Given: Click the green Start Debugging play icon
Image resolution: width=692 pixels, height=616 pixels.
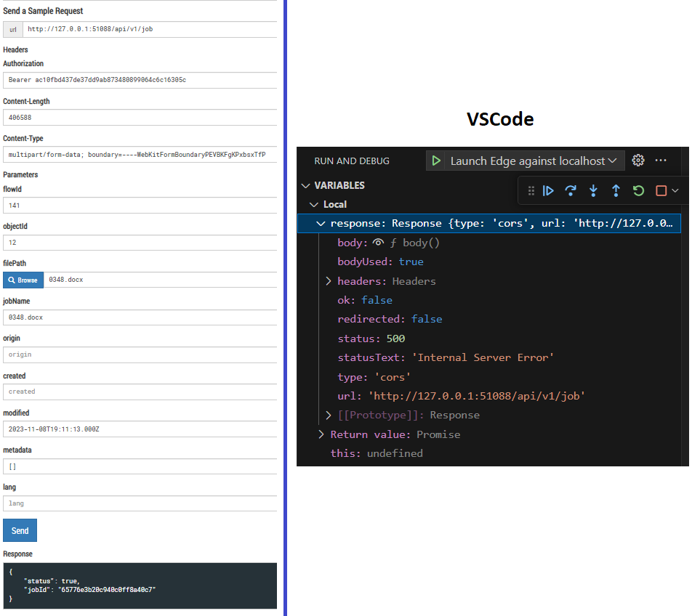Looking at the screenshot, I should tap(436, 161).
